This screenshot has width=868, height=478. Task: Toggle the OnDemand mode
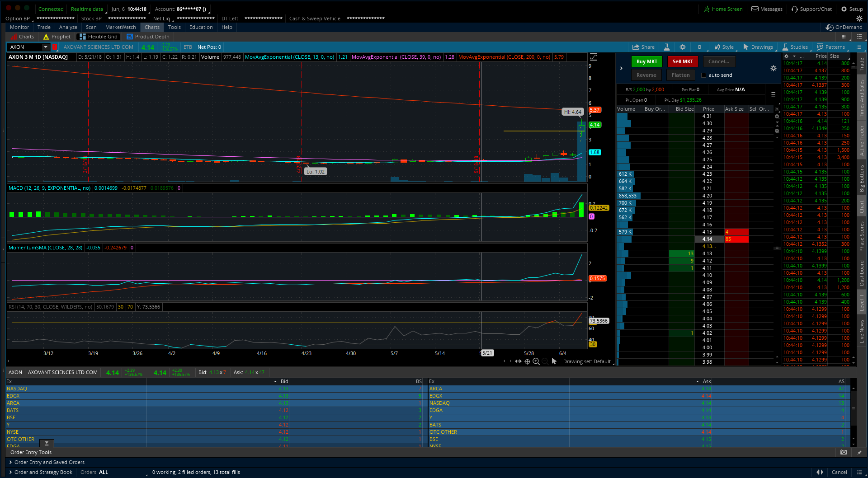tap(844, 27)
